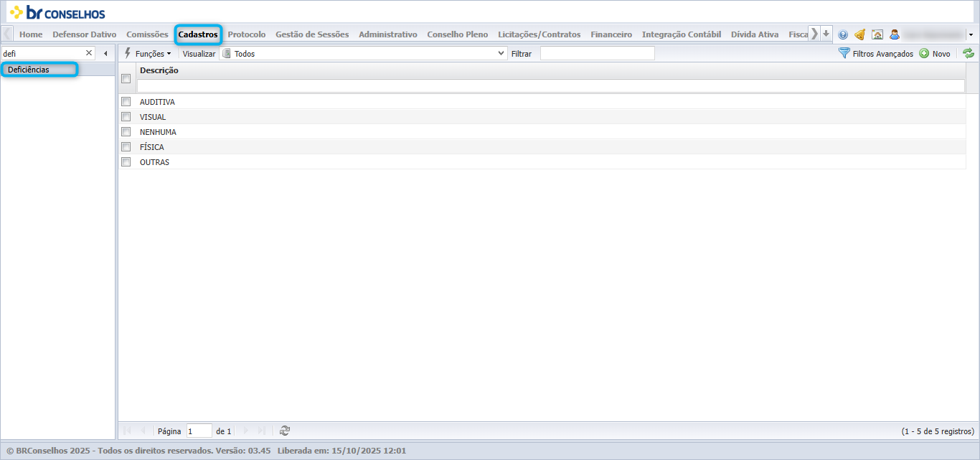Click the home page window icon
The height and width of the screenshot is (460, 980).
[x=877, y=34]
